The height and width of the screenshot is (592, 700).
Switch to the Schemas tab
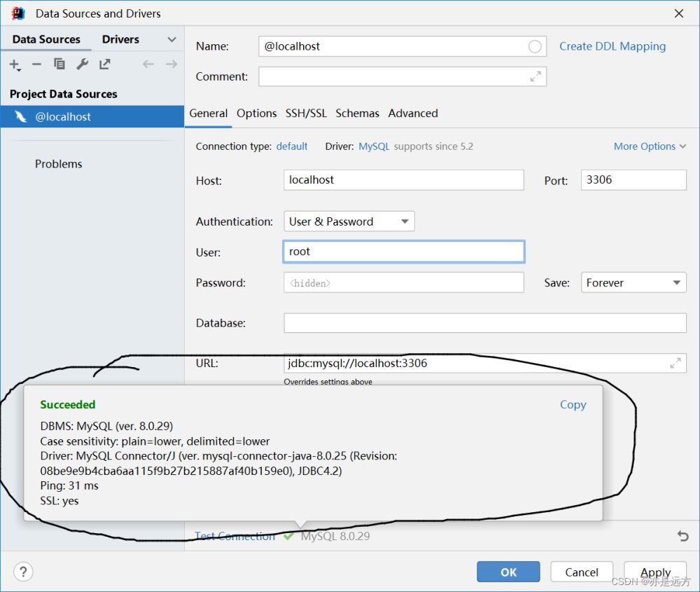point(357,113)
